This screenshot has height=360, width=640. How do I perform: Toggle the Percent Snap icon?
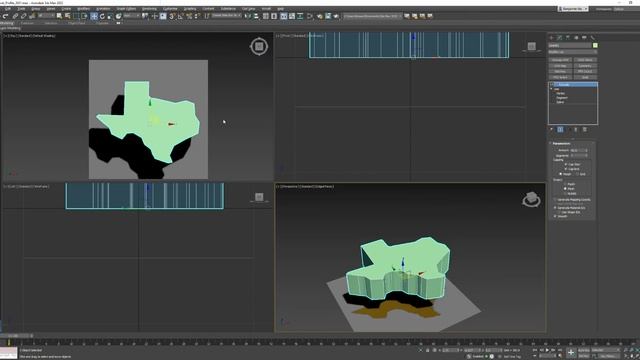tap(189, 16)
